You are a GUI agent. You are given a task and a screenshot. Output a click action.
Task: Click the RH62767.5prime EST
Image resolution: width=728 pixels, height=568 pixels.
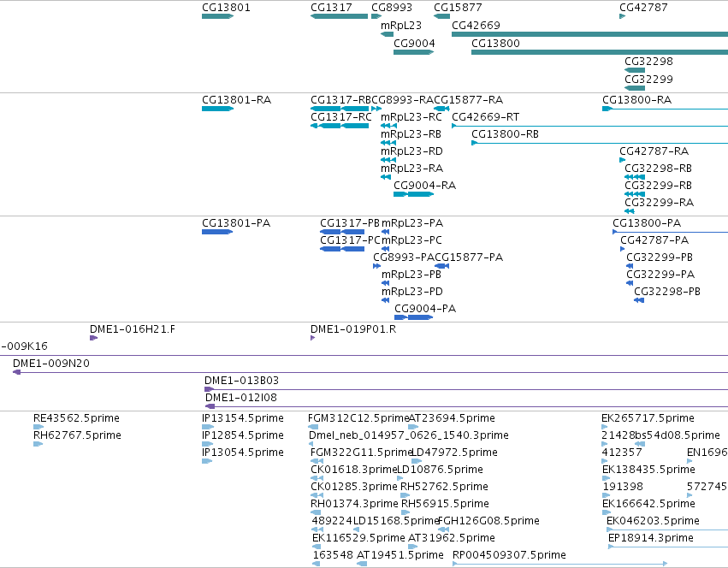pos(38,444)
